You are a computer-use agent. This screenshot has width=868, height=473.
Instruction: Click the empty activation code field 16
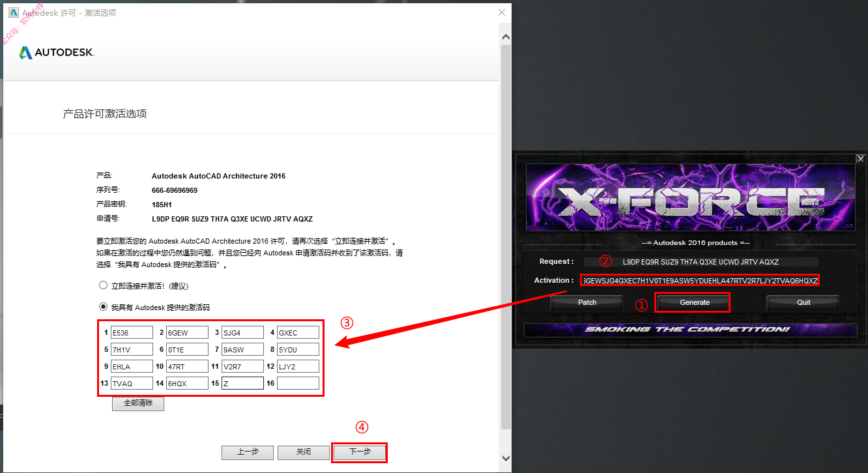pyautogui.click(x=298, y=384)
